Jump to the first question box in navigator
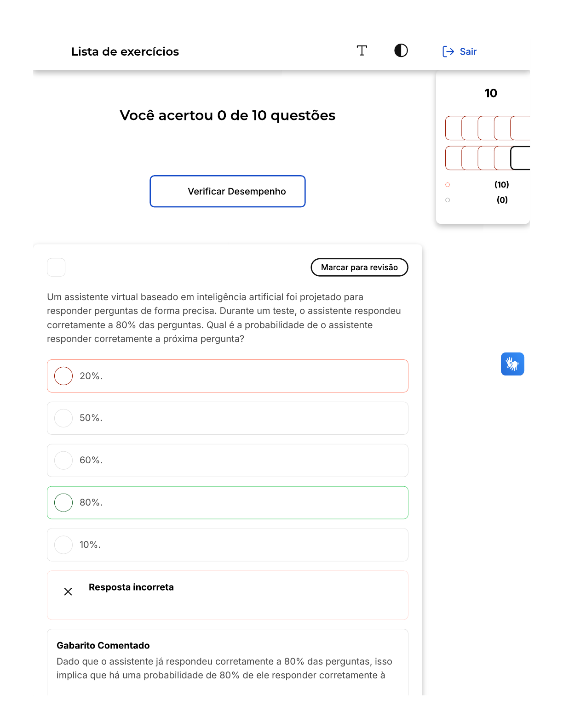The image size is (563, 728). click(453, 128)
